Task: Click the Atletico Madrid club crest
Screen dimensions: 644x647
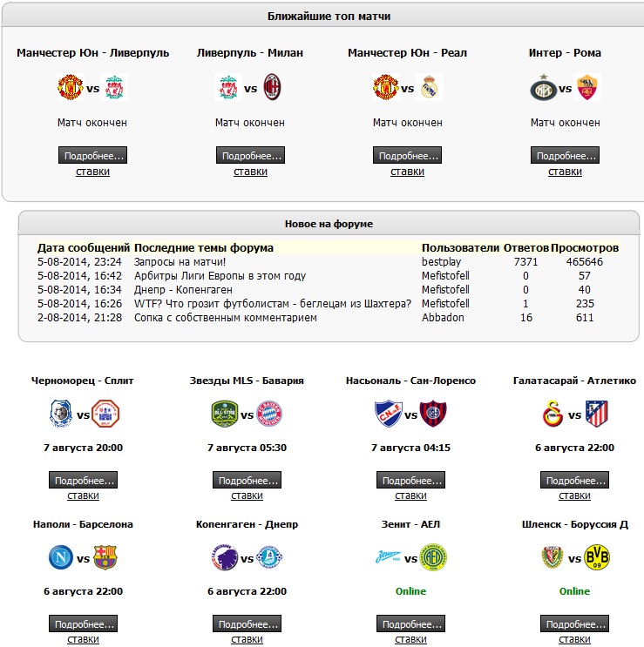Action: pos(597,414)
